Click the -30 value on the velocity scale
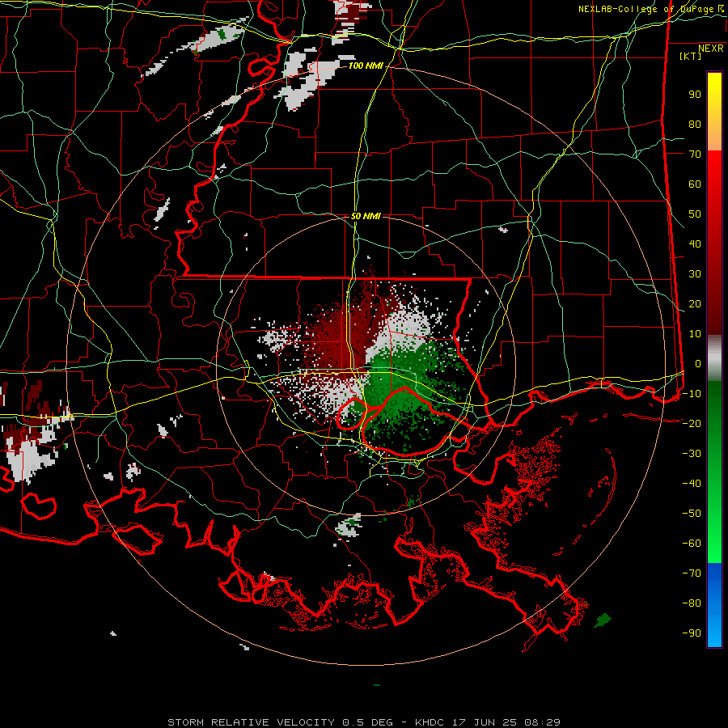Screen dimensions: 728x728 (x=692, y=454)
